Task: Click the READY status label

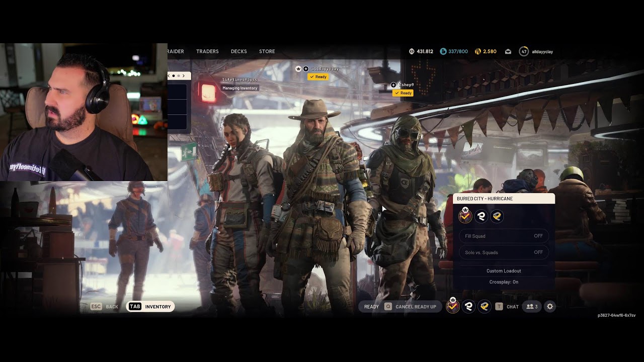Action: coord(371,307)
